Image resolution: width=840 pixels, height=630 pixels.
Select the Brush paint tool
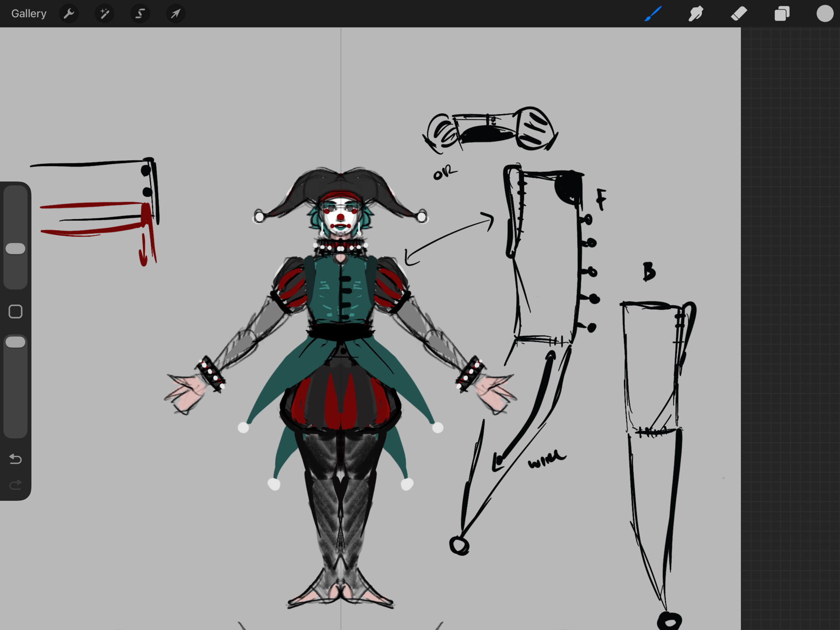point(653,13)
